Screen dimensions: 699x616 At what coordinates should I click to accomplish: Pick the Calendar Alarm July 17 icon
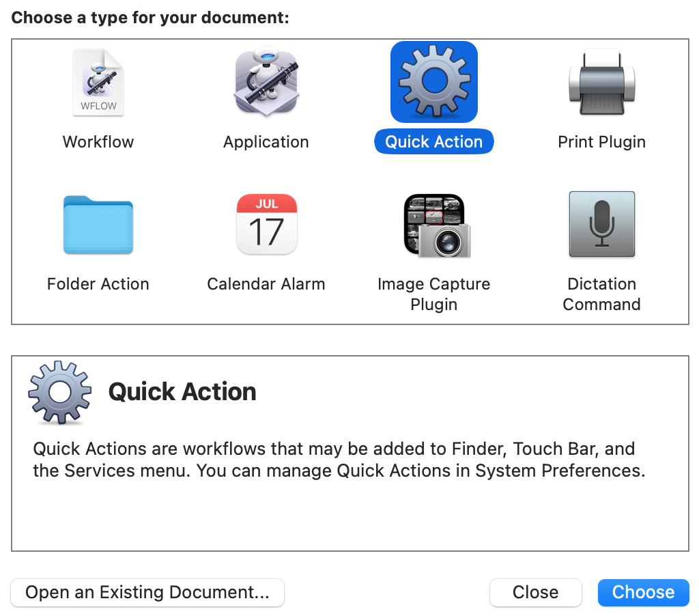click(266, 224)
